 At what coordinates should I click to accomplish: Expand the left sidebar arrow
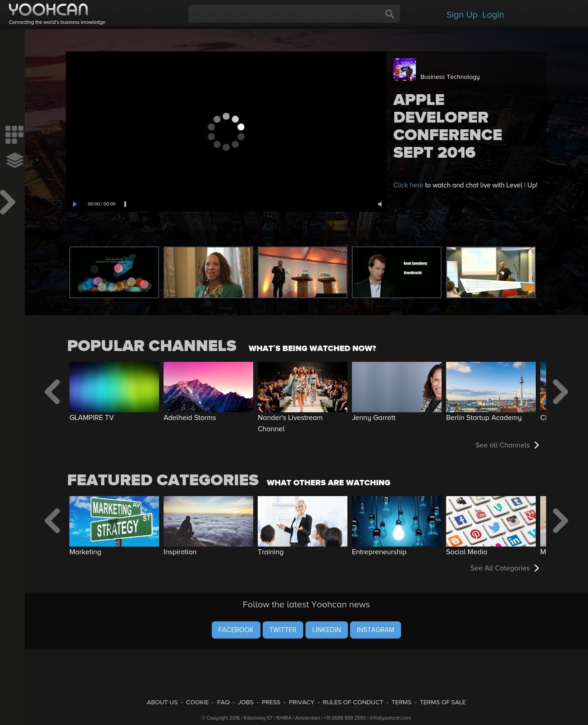point(8,202)
